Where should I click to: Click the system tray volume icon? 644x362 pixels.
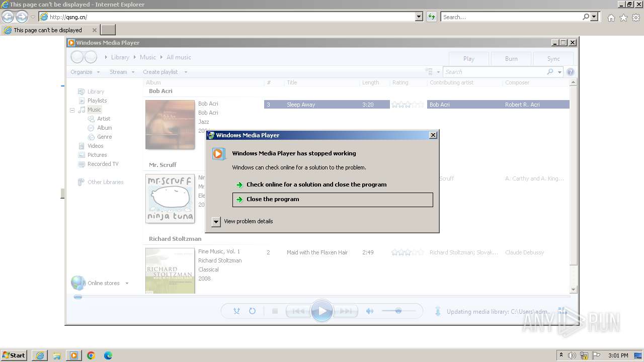pyautogui.click(x=572, y=355)
